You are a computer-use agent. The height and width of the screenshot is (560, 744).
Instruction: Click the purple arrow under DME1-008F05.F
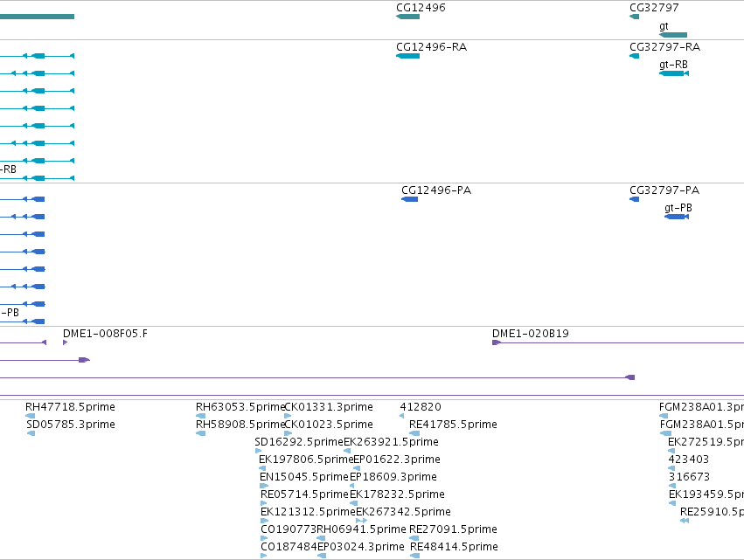point(65,342)
